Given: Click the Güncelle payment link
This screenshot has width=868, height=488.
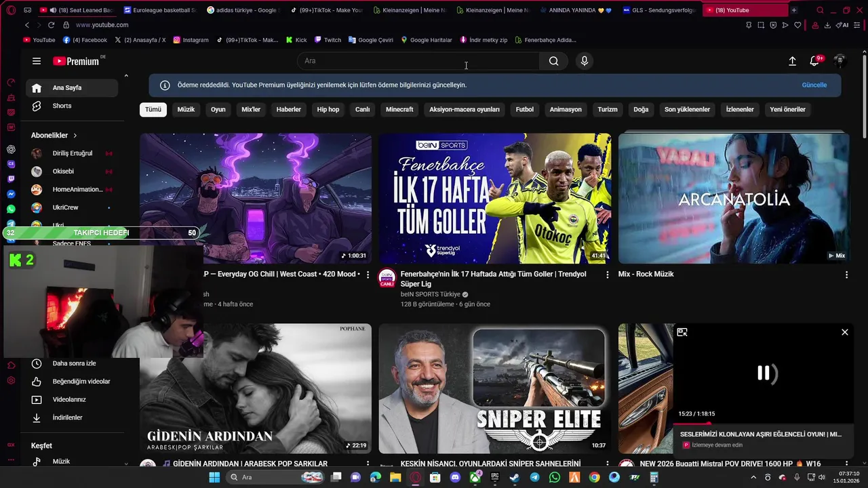Looking at the screenshot, I should click(x=814, y=85).
